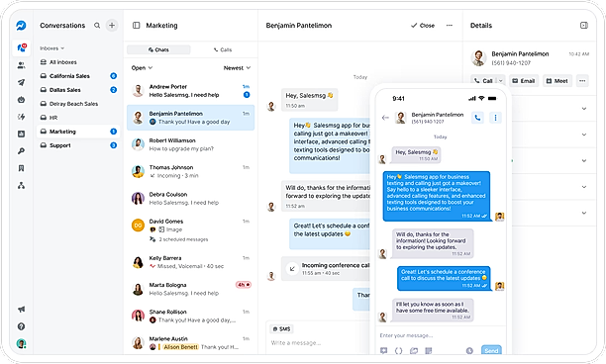The image size is (606, 364).
Task: Expand the fourth Details section chevron
Action: click(x=584, y=187)
